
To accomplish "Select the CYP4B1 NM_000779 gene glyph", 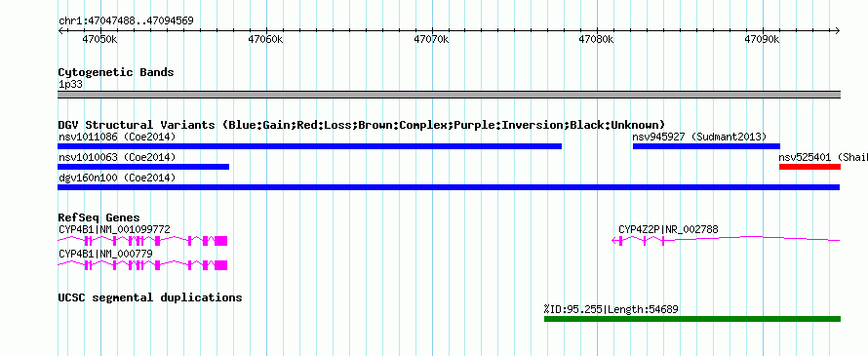I will [142, 264].
